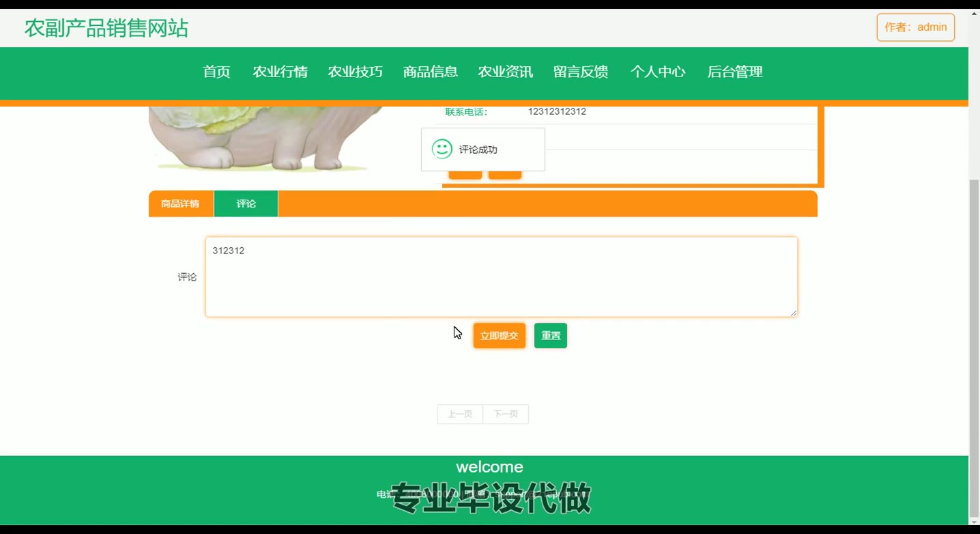The height and width of the screenshot is (534, 980).
Task: Switch to the 评论 tab
Action: tap(246, 203)
